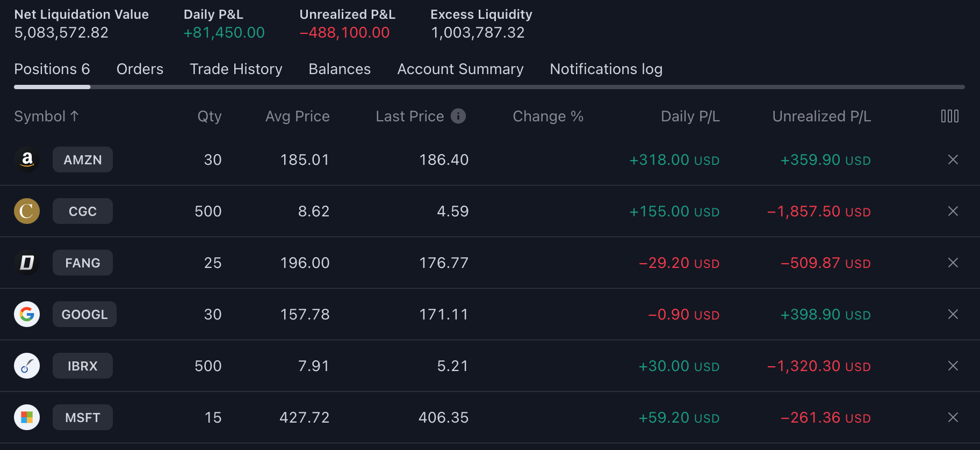
Task: Click the IBRX company logo icon
Action: [x=27, y=366]
